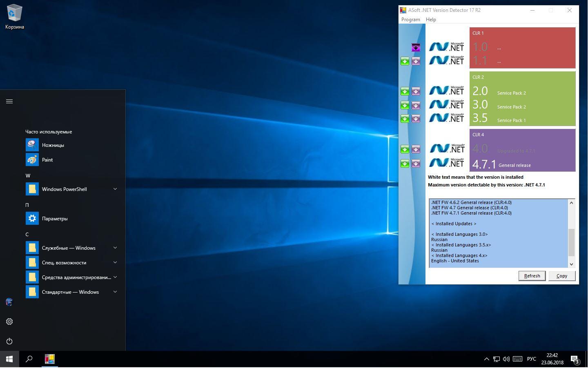
Task: Click the green download arrow for .NET 4.0
Action: 405,149
